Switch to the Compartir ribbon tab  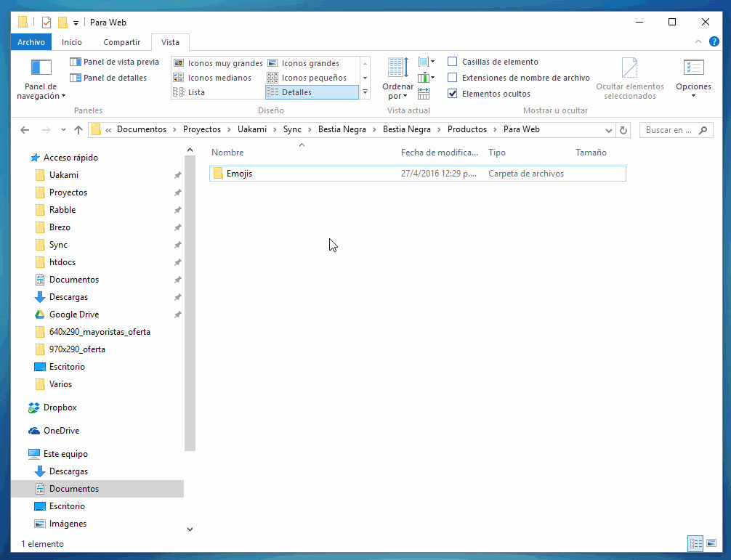point(121,42)
